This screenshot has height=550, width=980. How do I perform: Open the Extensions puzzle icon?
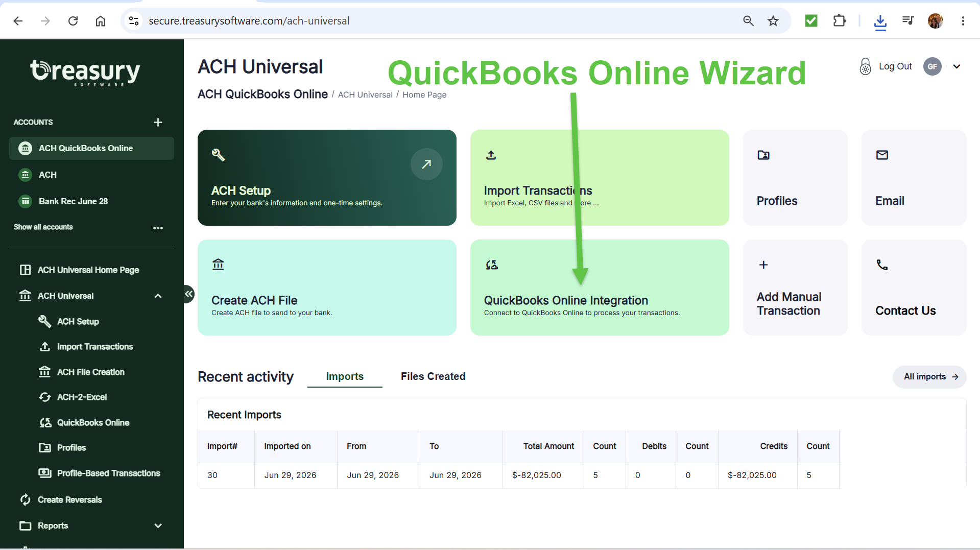839,21
